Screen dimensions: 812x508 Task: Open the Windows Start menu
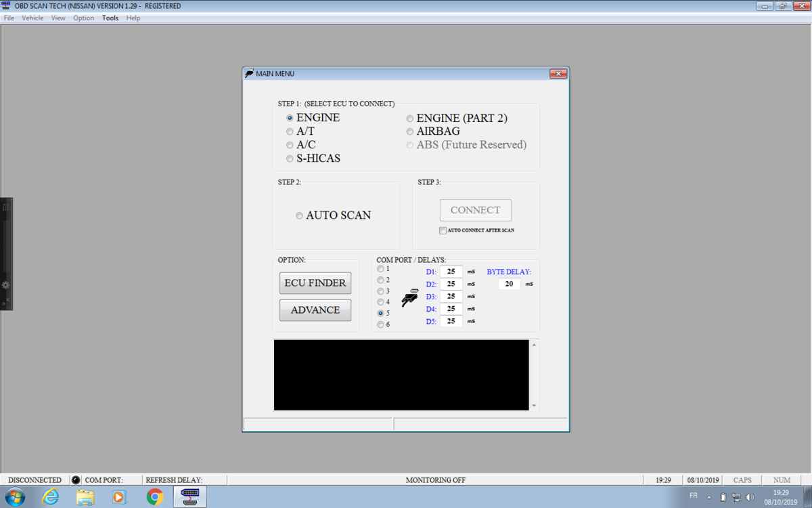[x=14, y=497]
